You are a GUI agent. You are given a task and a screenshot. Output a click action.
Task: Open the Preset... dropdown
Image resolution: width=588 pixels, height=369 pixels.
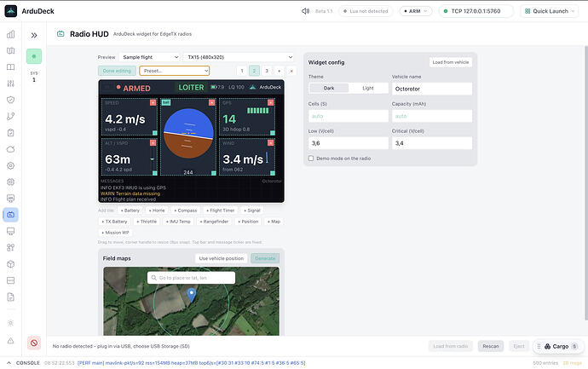[x=175, y=71]
